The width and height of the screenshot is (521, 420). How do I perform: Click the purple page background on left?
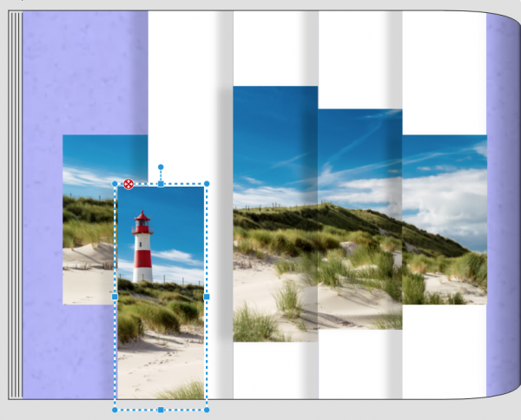[x=67, y=73]
